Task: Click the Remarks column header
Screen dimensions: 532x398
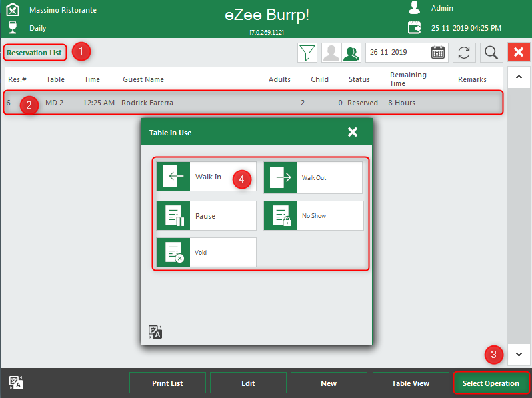Action: 472,79
